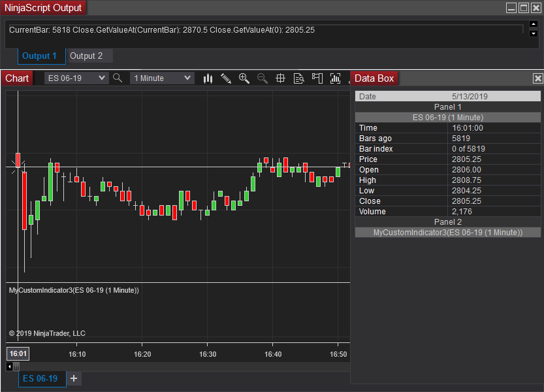The height and width of the screenshot is (392, 544).
Task: Select the ES 06-19 chart tab
Action: (x=40, y=378)
